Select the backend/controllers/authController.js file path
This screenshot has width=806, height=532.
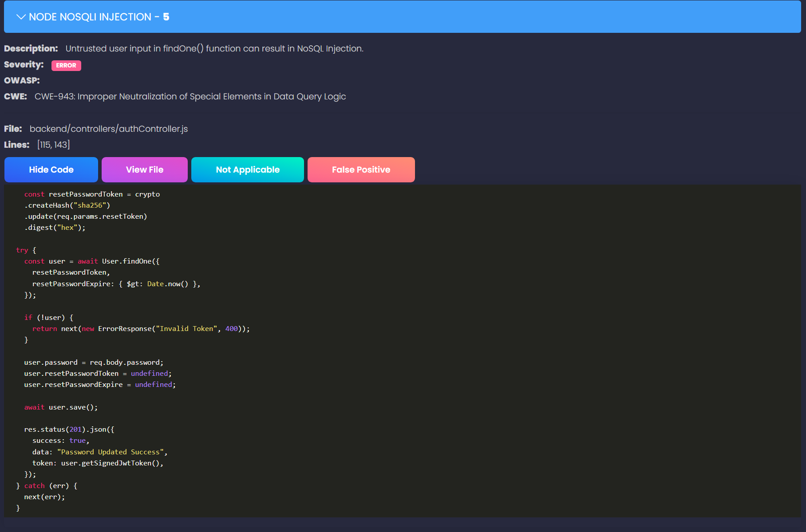pos(109,129)
